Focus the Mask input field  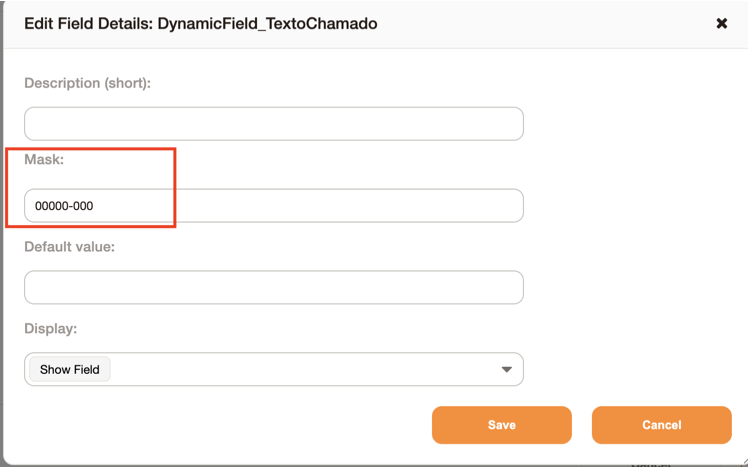point(274,206)
